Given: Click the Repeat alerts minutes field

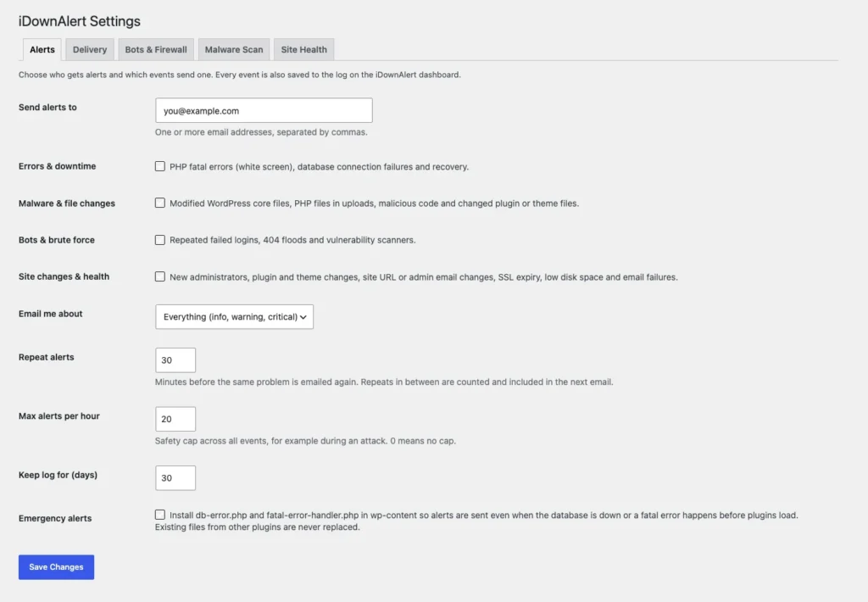Looking at the screenshot, I should tap(175, 360).
